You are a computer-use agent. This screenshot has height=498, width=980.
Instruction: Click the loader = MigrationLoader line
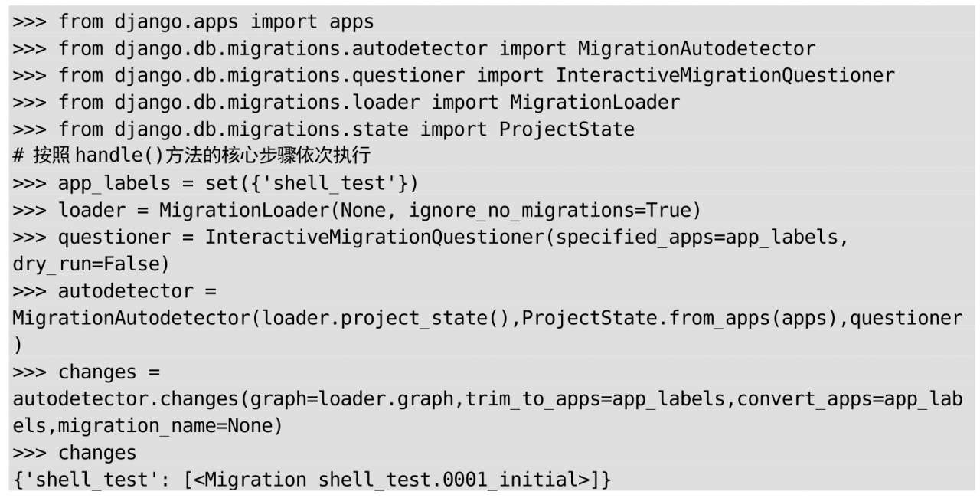(357, 210)
